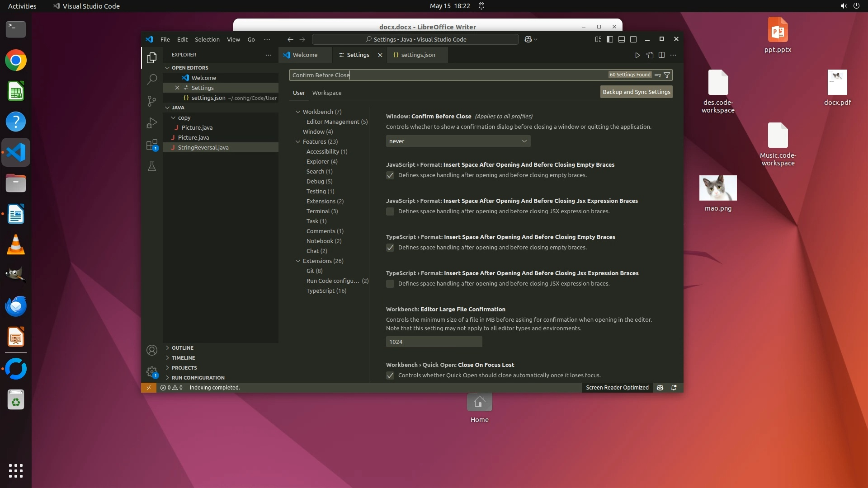The width and height of the screenshot is (868, 488).
Task: Uncheck Quick Open Close On Focus Lost
Action: [x=390, y=375]
